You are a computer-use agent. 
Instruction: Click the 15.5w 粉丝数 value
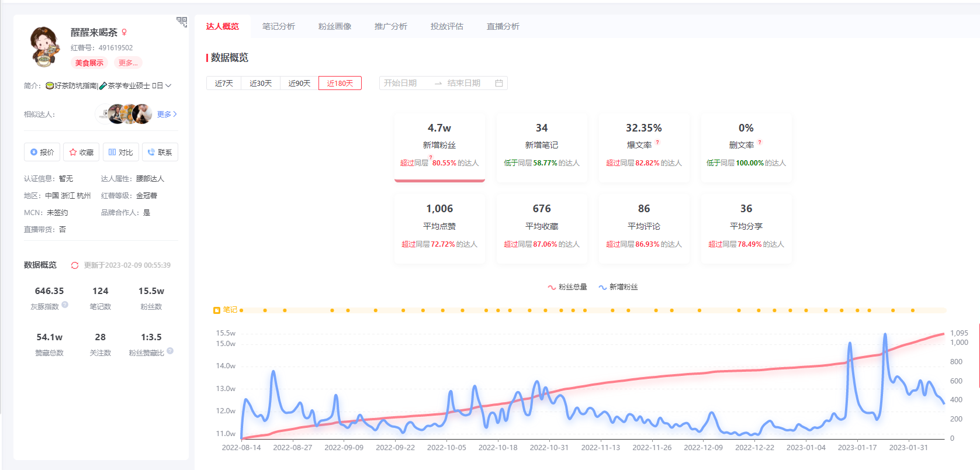(x=151, y=291)
